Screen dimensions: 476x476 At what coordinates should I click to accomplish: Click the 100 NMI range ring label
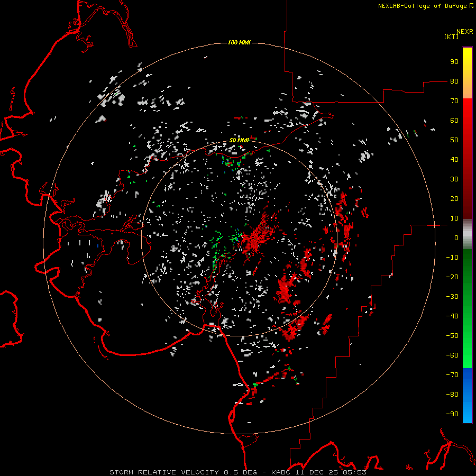point(239,42)
